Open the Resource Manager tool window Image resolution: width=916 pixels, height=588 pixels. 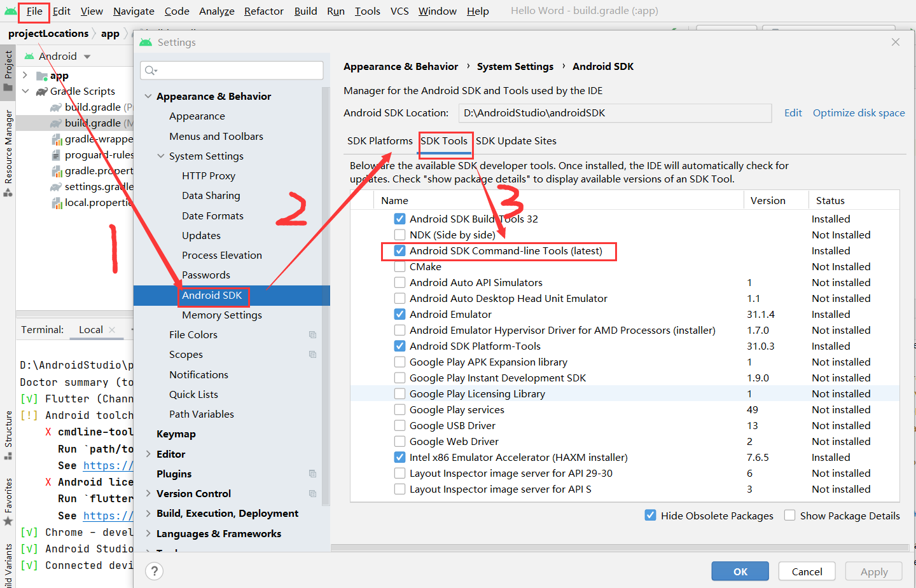[x=8, y=153]
